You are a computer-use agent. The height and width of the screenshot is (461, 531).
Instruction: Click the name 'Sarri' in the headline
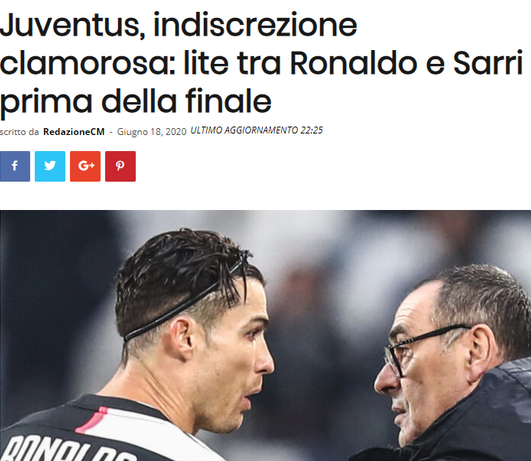488,63
